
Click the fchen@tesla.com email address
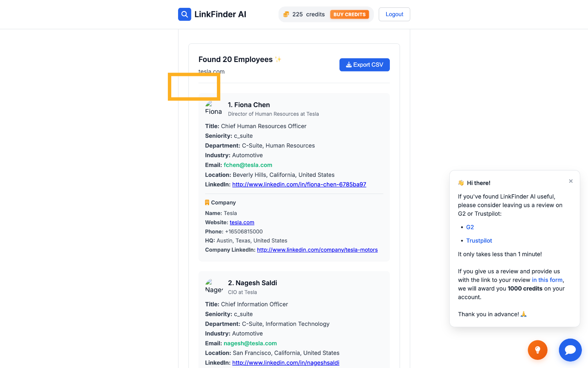(x=248, y=165)
